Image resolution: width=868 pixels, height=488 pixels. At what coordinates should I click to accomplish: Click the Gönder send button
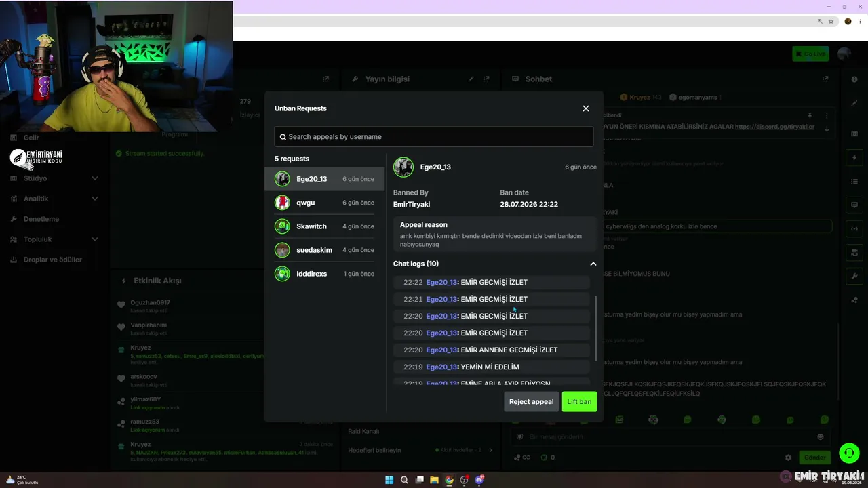pyautogui.click(x=814, y=457)
